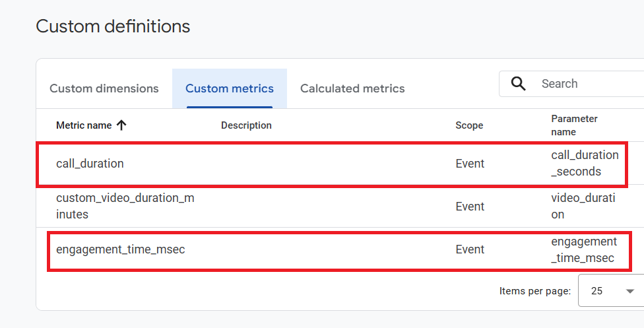Click the Parameter name column header

point(574,125)
